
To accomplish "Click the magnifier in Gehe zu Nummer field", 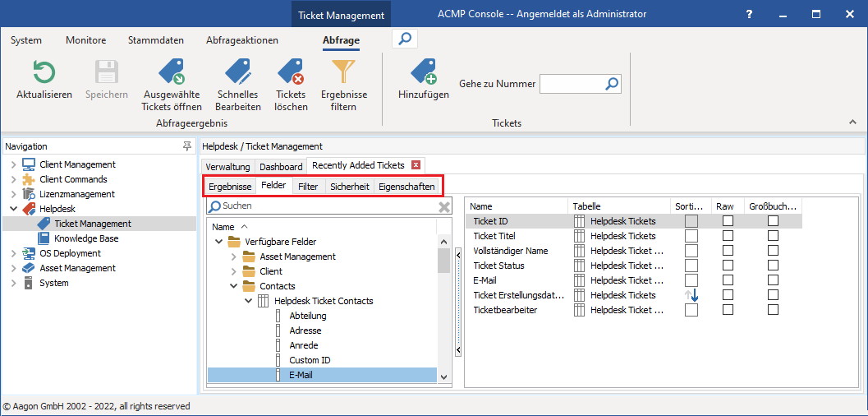I will [x=612, y=84].
